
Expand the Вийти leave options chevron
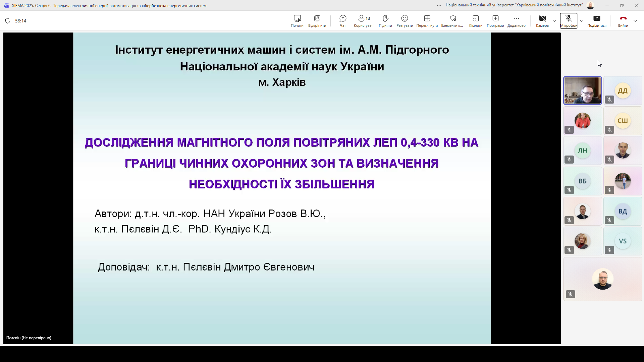(x=636, y=20)
